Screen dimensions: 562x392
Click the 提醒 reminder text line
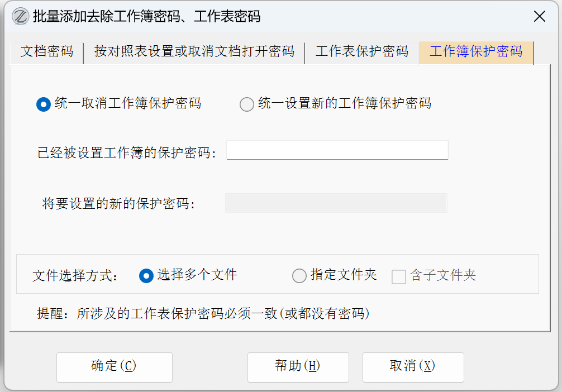203,314
